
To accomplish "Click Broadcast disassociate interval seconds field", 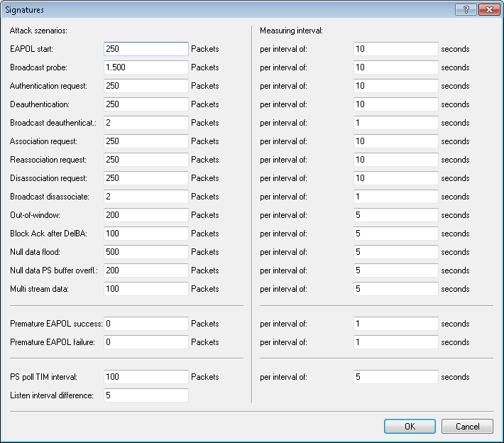I will coord(395,197).
